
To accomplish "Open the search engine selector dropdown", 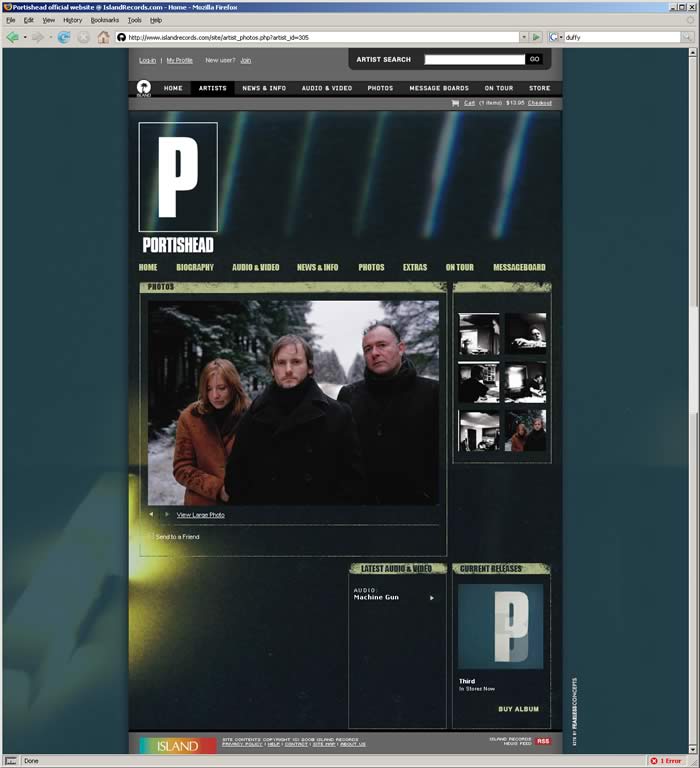I will click(x=561, y=37).
